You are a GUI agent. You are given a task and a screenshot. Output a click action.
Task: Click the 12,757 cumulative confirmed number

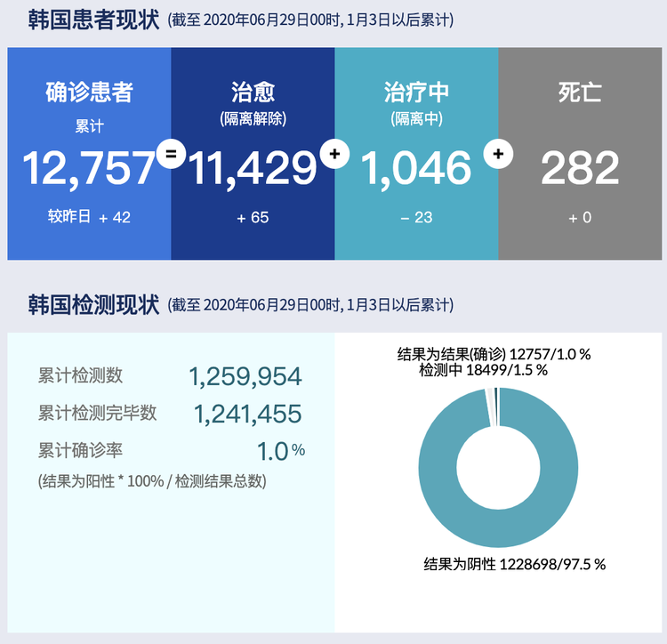tap(89, 168)
